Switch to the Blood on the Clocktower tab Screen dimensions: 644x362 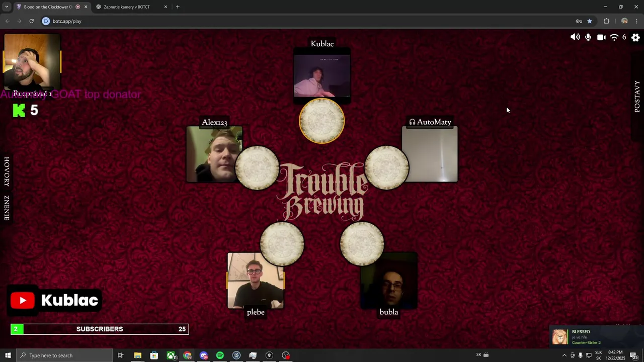(51, 7)
